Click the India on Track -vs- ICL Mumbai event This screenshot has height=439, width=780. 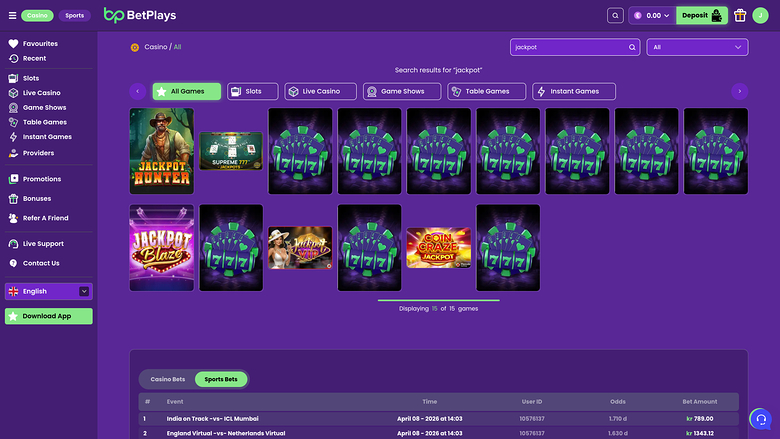coord(212,419)
